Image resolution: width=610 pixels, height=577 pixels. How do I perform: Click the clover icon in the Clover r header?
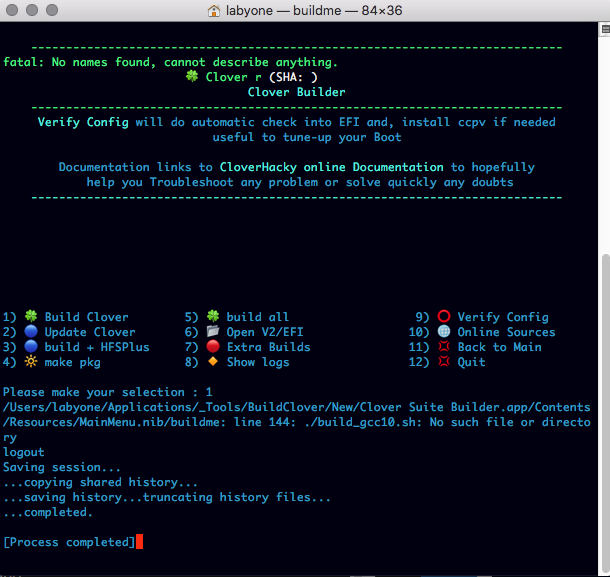[192, 76]
